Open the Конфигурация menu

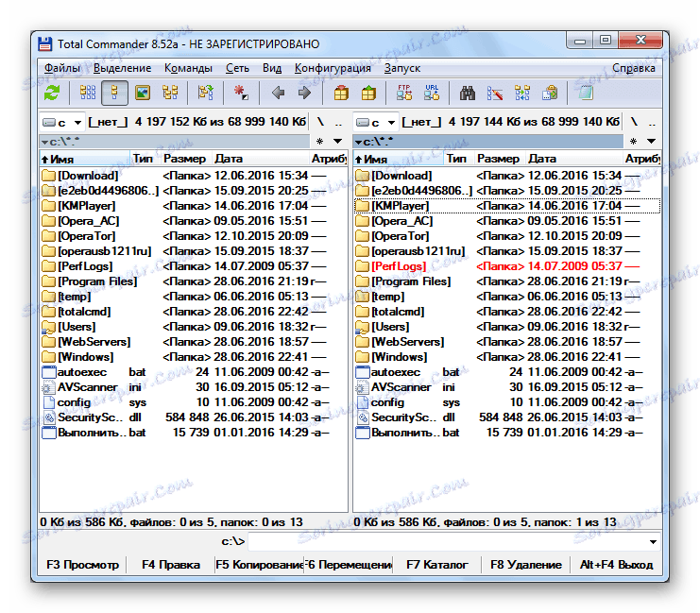pyautogui.click(x=333, y=68)
